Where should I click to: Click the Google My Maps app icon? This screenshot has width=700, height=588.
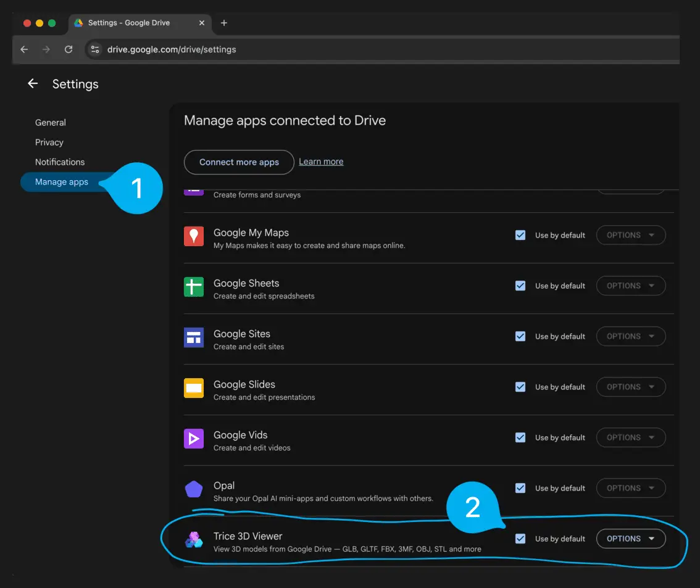[x=194, y=236]
